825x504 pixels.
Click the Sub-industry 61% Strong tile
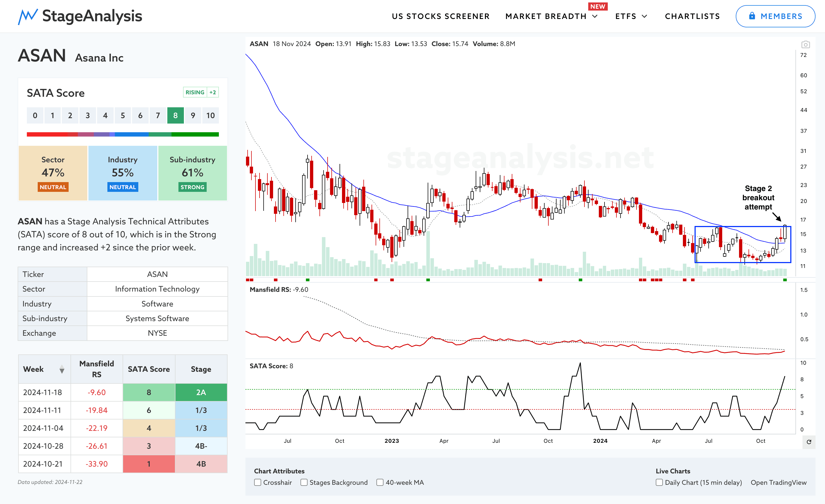pos(193,173)
